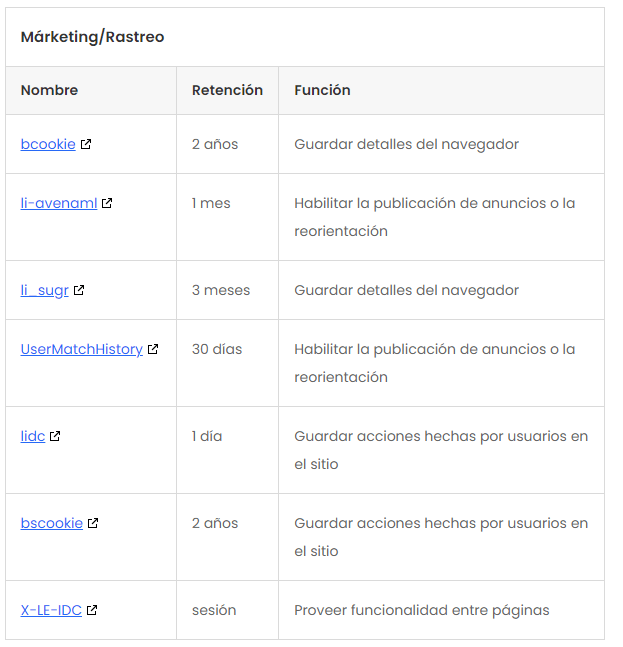Click the Función column header
The height and width of the screenshot is (647, 623).
click(322, 90)
